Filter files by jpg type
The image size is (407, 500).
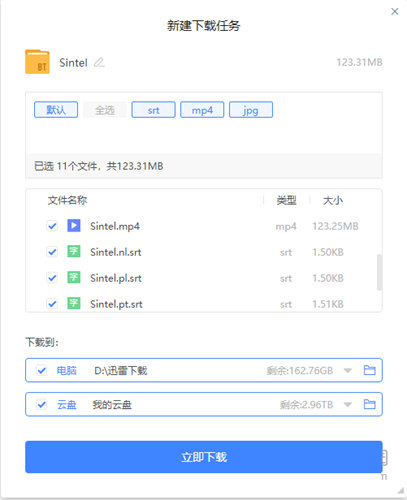tap(251, 110)
